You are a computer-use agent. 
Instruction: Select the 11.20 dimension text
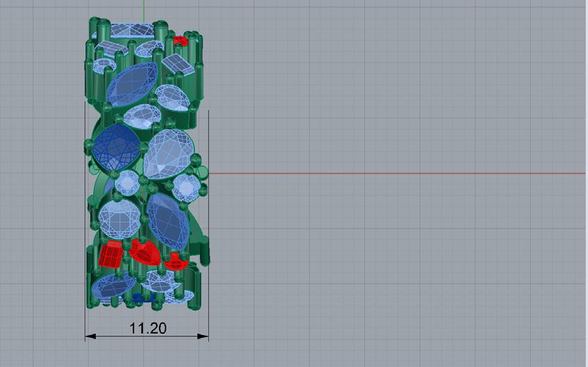tap(148, 328)
